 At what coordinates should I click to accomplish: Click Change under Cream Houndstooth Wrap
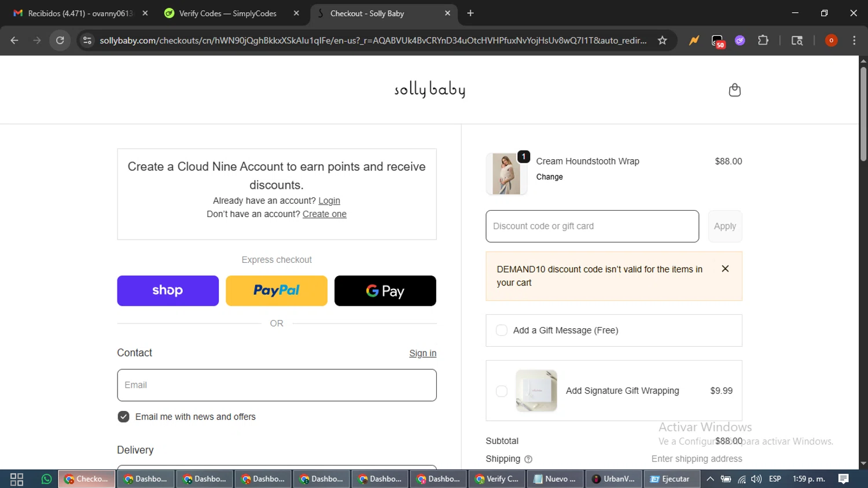(x=550, y=177)
